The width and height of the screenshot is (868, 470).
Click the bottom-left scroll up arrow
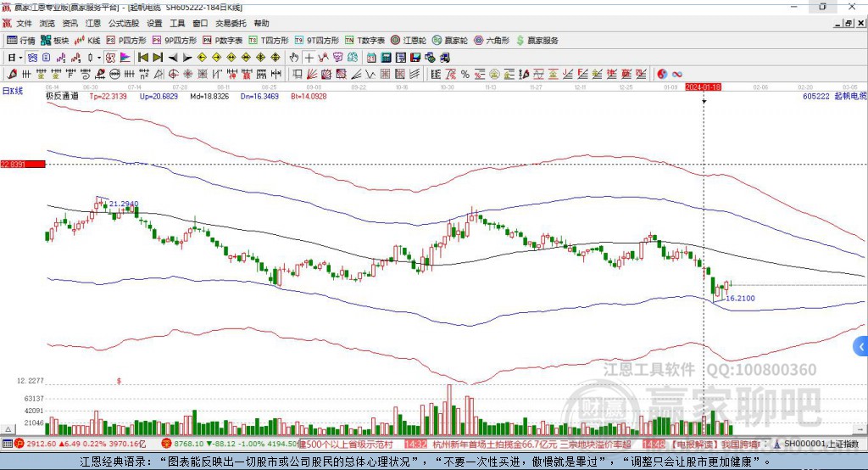tap(8, 429)
